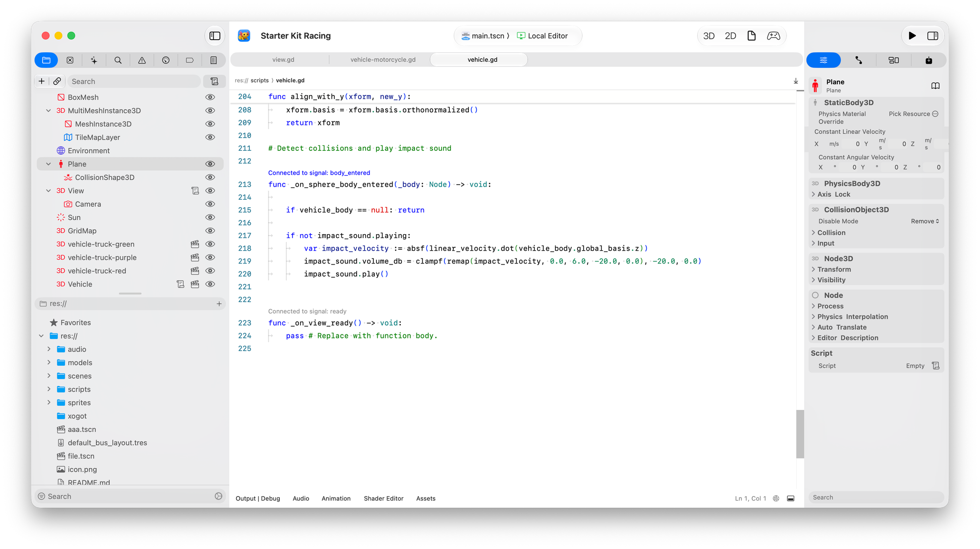Run the project with the play button
The image size is (980, 549).
tap(912, 36)
